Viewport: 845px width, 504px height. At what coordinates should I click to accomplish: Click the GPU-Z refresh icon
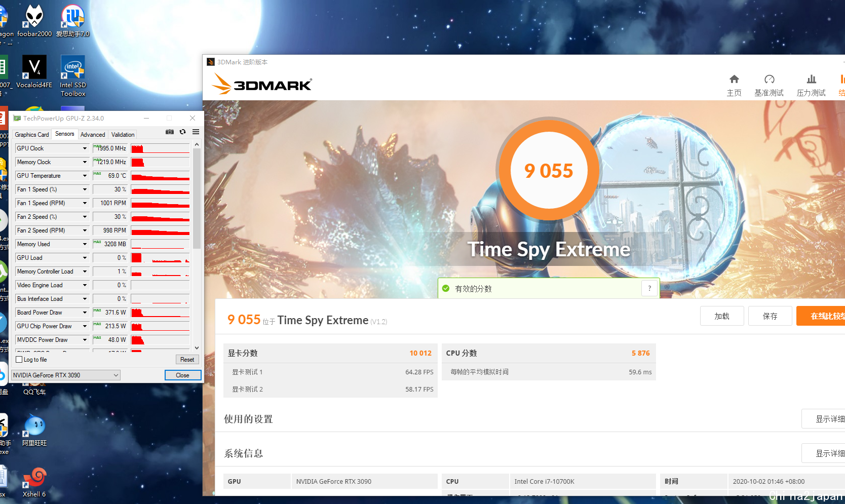coord(183,132)
